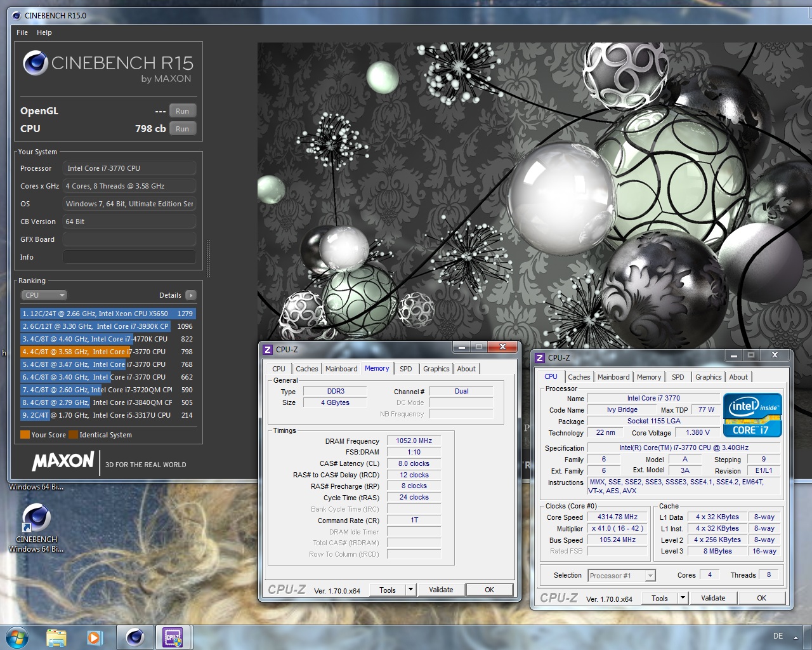Open the Mainboard tab in the CPU window

click(613, 377)
